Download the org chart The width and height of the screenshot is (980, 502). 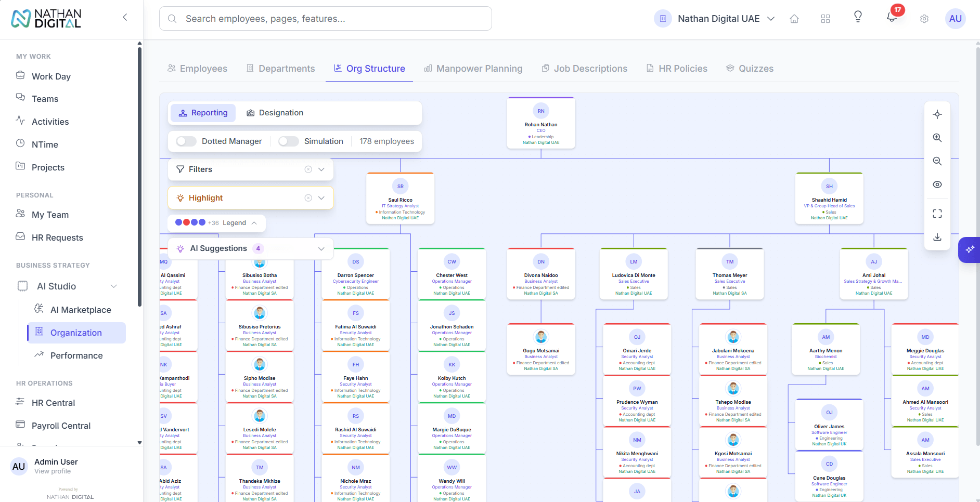pos(937,237)
